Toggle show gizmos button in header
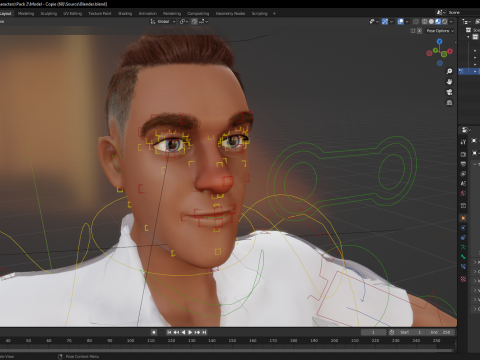The image size is (480, 360). 385,21
